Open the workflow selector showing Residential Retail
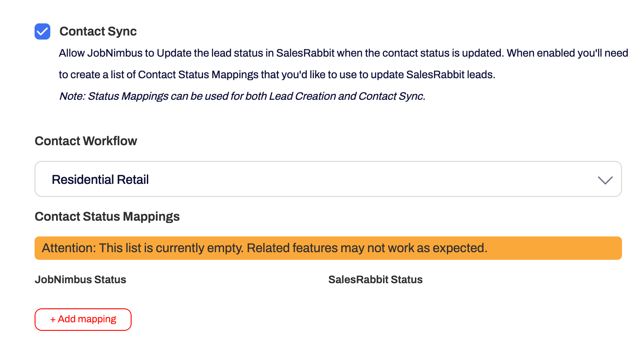This screenshot has width=644, height=356. point(328,179)
